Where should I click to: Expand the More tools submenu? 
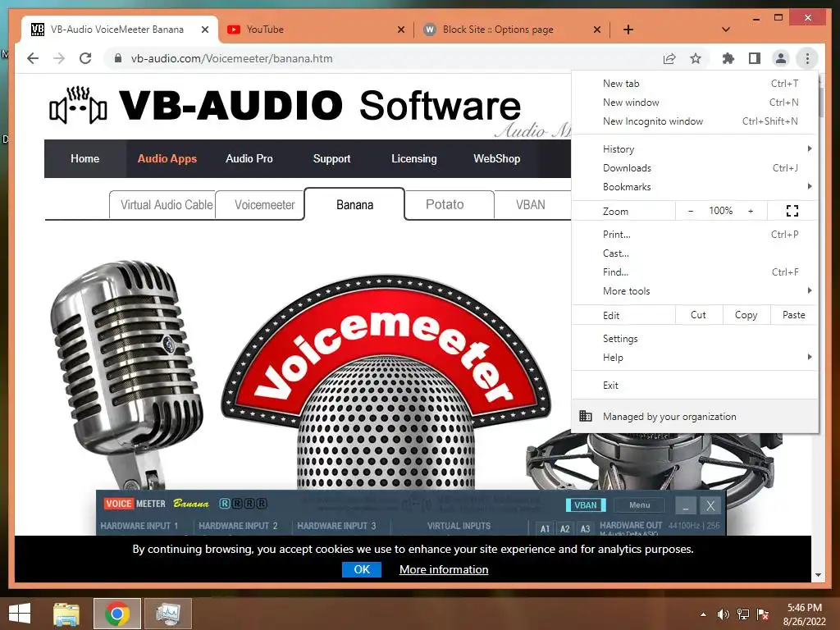tap(695, 291)
